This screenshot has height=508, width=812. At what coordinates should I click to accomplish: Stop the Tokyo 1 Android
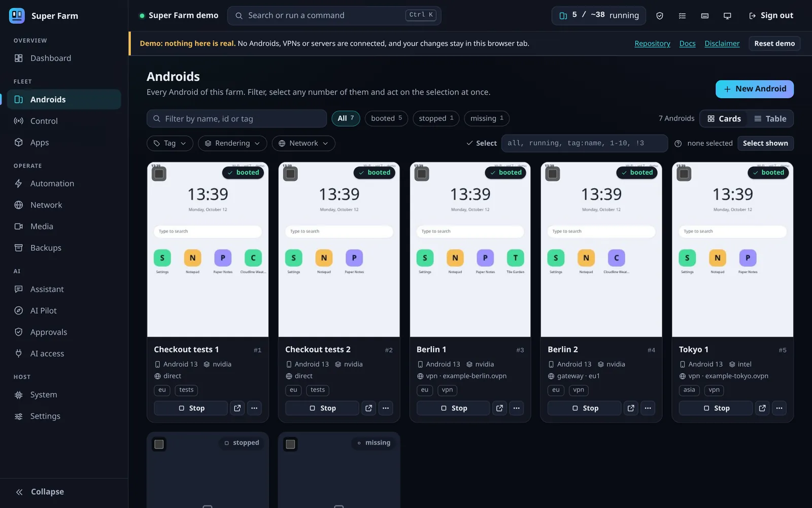click(x=716, y=408)
